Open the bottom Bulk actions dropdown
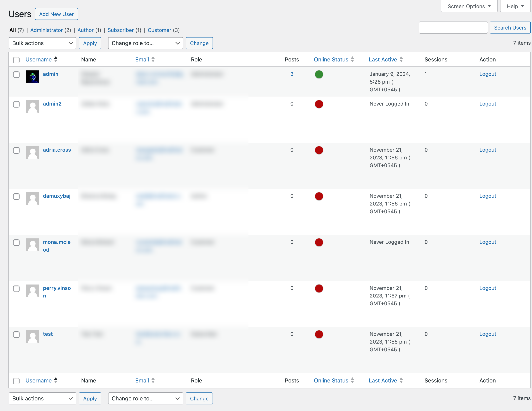 click(42, 398)
